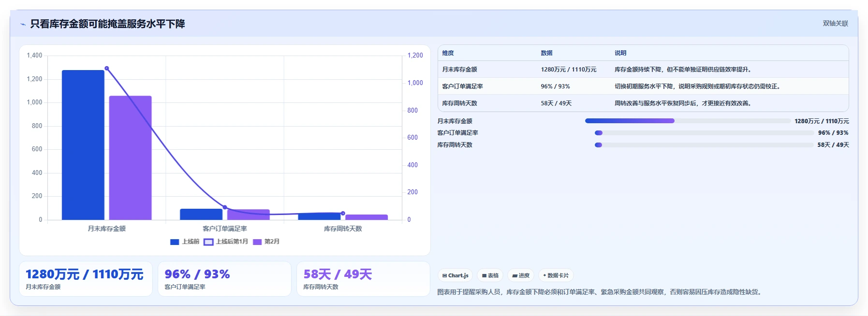Click the 库存周转天数 progress bar

704,145
